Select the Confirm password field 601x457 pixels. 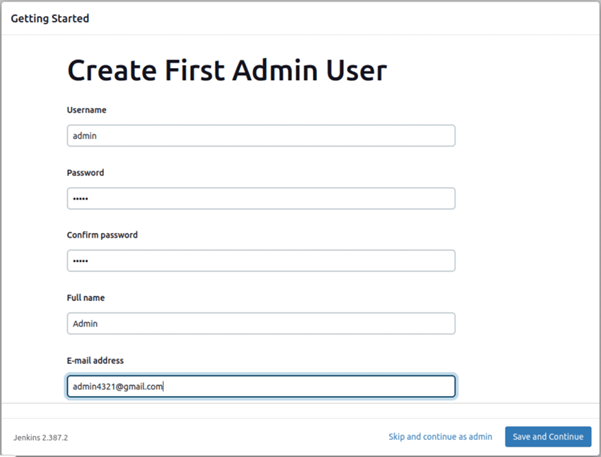point(261,261)
